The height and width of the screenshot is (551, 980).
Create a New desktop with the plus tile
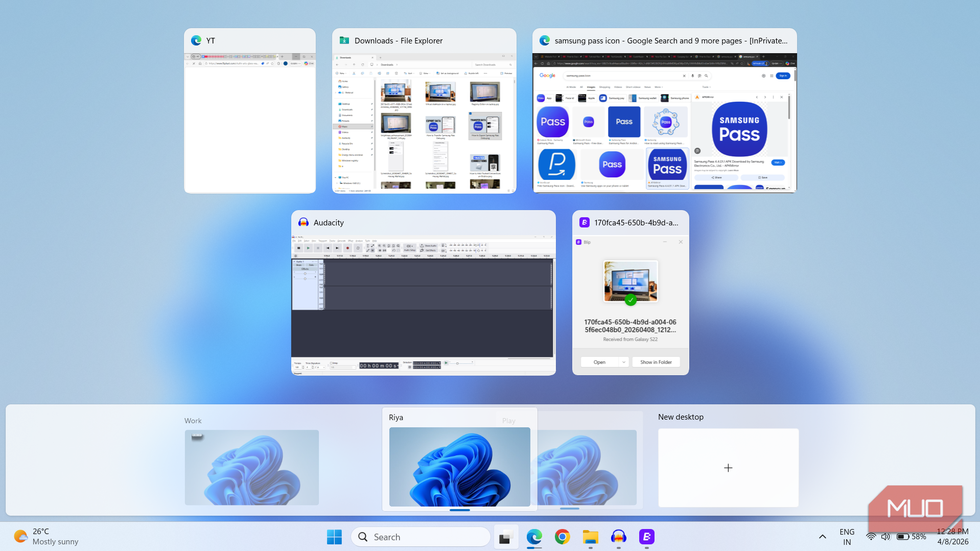pyautogui.click(x=728, y=468)
